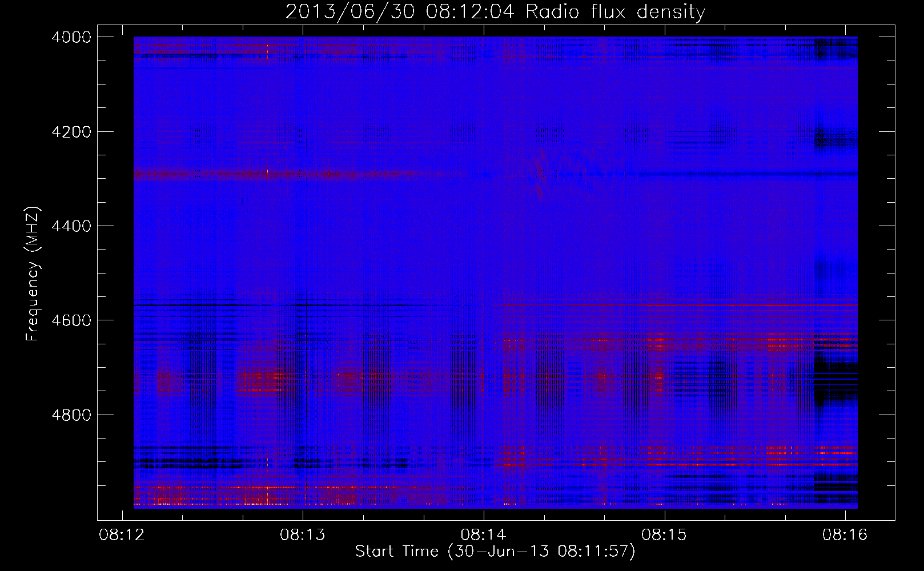Viewport: 924px width, 571px height.
Task: Click the 08:15 time axis label
Action: coord(664,534)
